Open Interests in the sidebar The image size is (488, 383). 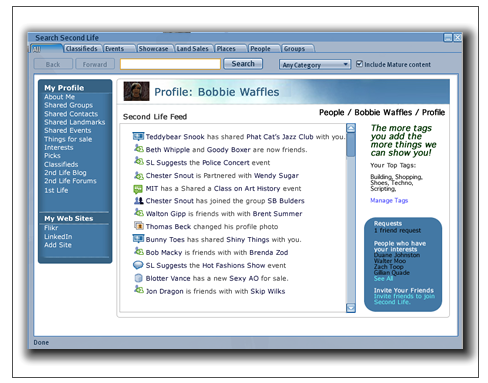click(x=58, y=148)
